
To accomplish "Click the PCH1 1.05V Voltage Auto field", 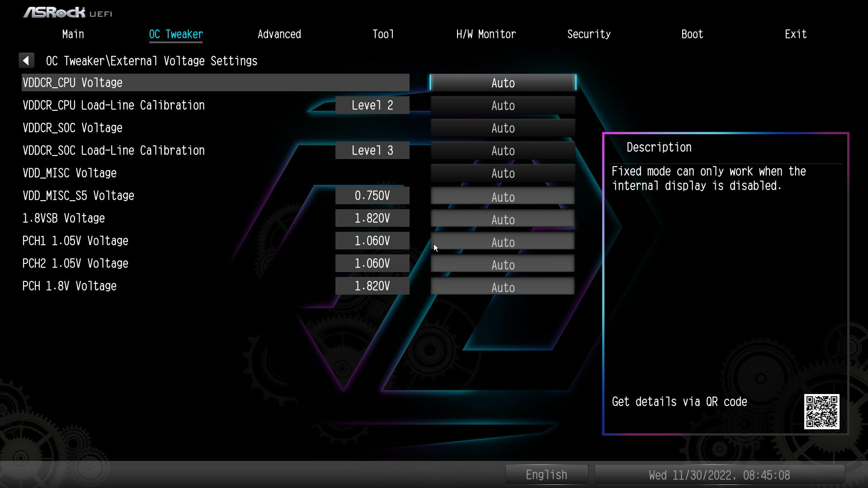I will pyautogui.click(x=503, y=242).
